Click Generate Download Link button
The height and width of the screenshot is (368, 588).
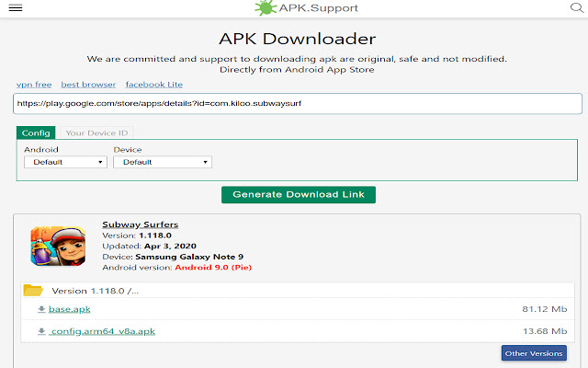tap(299, 194)
